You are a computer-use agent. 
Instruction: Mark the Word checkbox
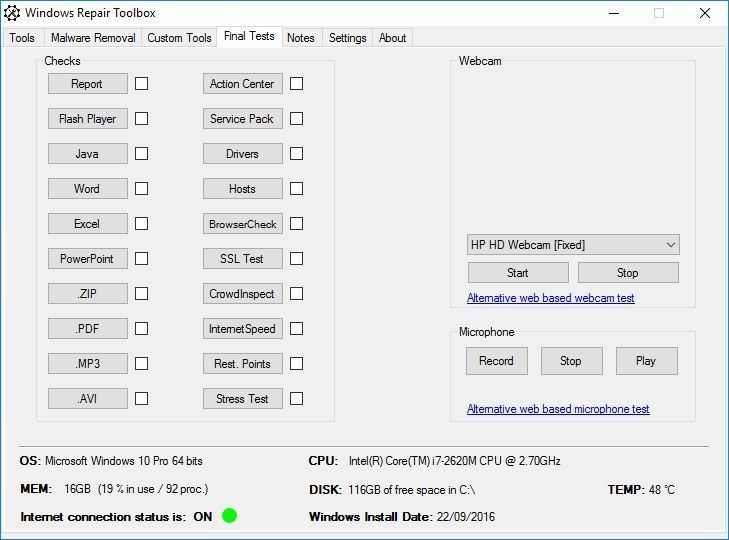click(141, 188)
